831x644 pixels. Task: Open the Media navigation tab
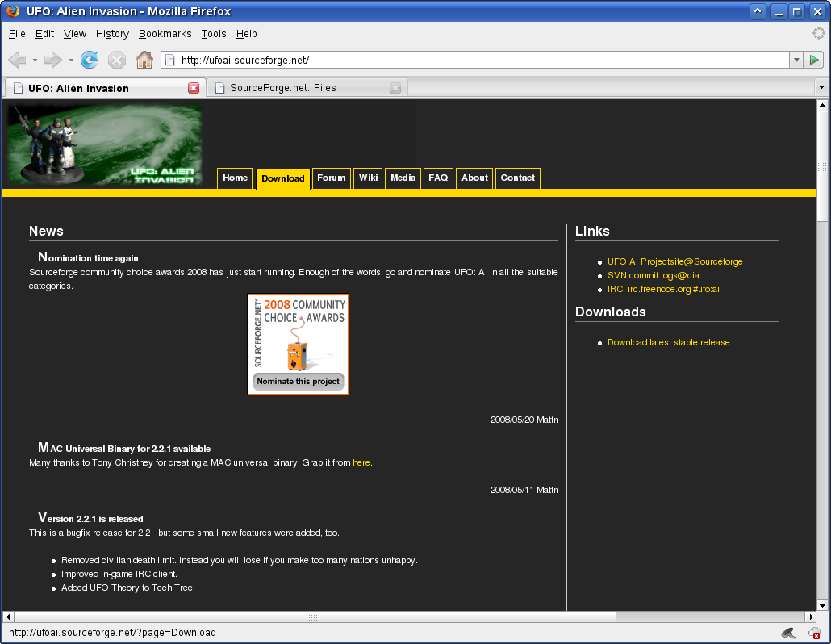(403, 178)
